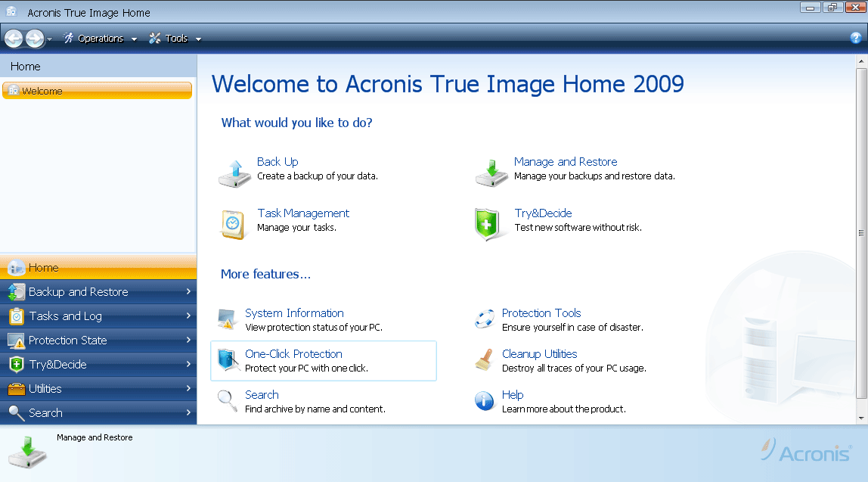This screenshot has height=482, width=868.
Task: Click the Cleanup Utilities brush icon
Action: [x=485, y=359]
